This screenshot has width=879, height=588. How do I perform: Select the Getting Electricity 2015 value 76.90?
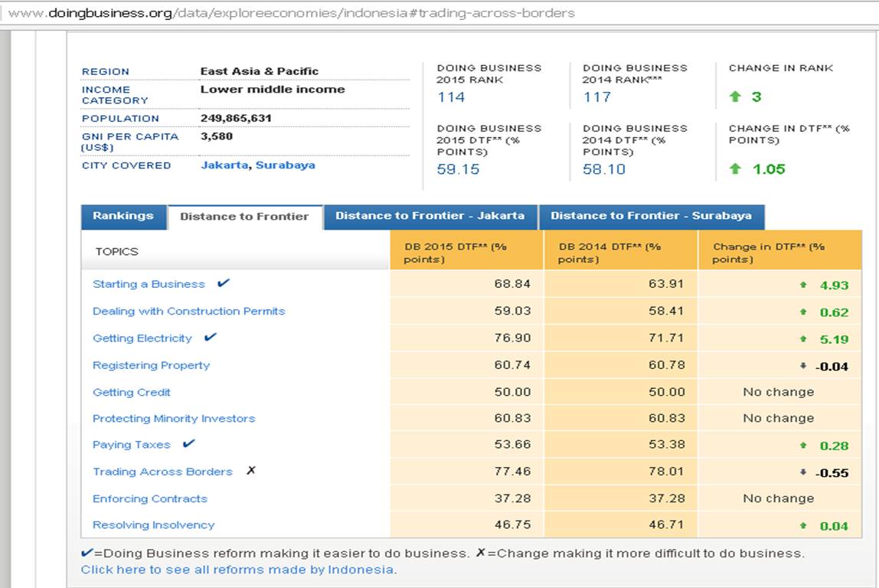tap(512, 338)
